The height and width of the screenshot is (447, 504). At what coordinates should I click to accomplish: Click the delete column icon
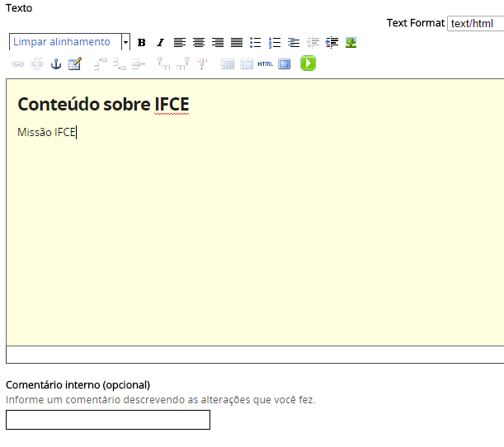201,64
